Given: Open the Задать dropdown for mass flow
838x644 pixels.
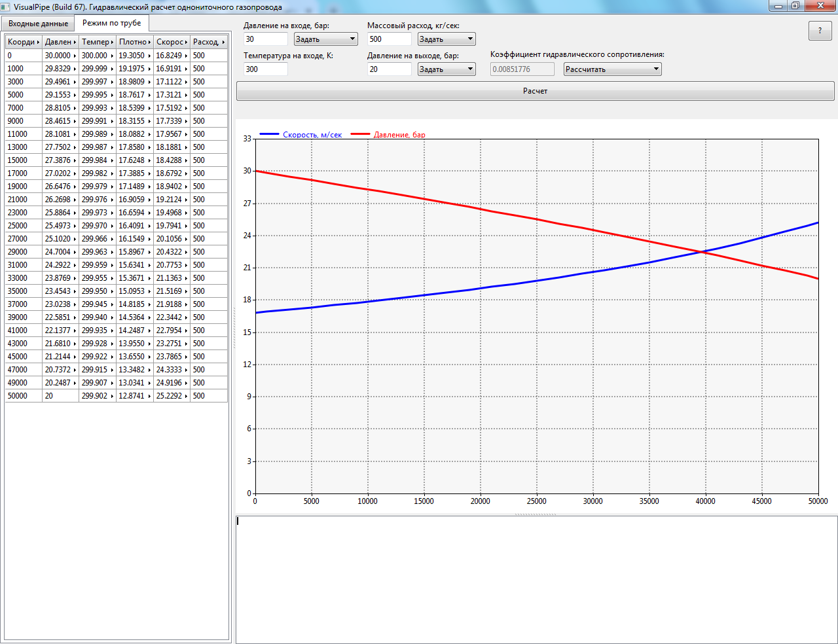Looking at the screenshot, I should click(x=446, y=39).
